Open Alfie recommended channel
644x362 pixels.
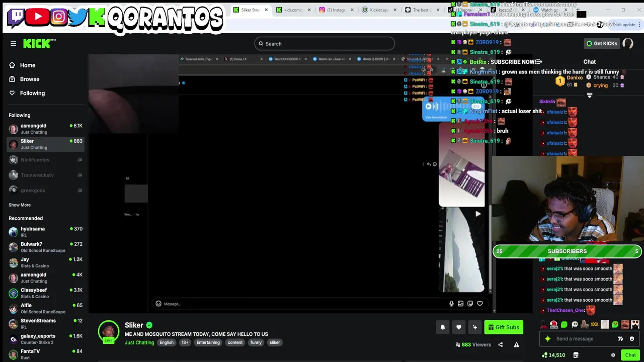coord(45,308)
